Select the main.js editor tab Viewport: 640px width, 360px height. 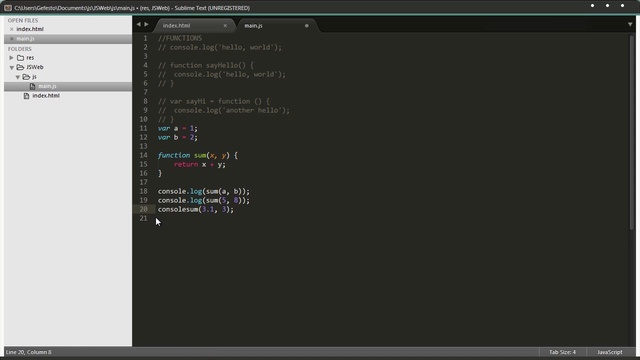pyautogui.click(x=253, y=25)
